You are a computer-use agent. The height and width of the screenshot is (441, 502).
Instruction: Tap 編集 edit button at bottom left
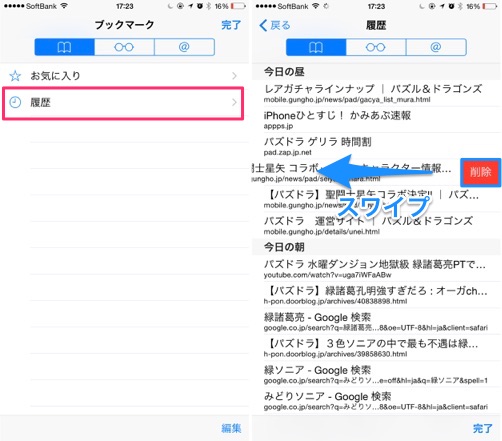point(231,428)
